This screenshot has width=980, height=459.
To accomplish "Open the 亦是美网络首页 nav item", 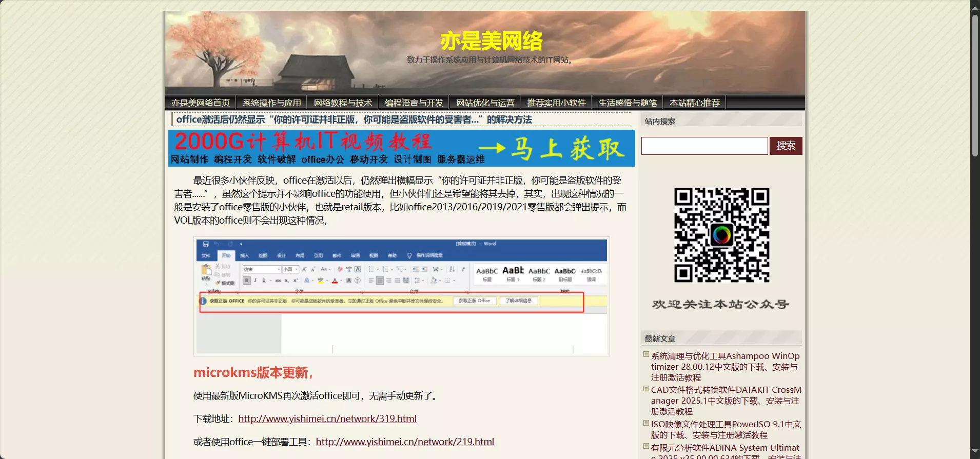I will 201,103.
